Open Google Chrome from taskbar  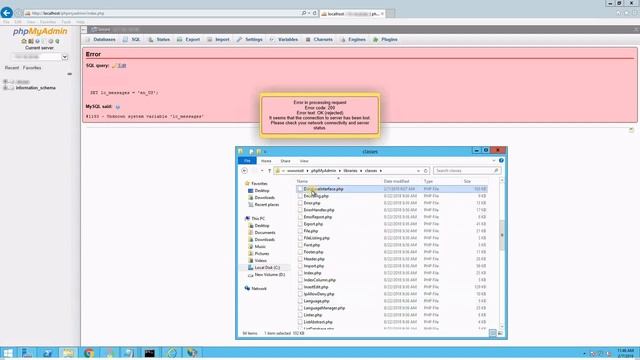click(x=89, y=353)
